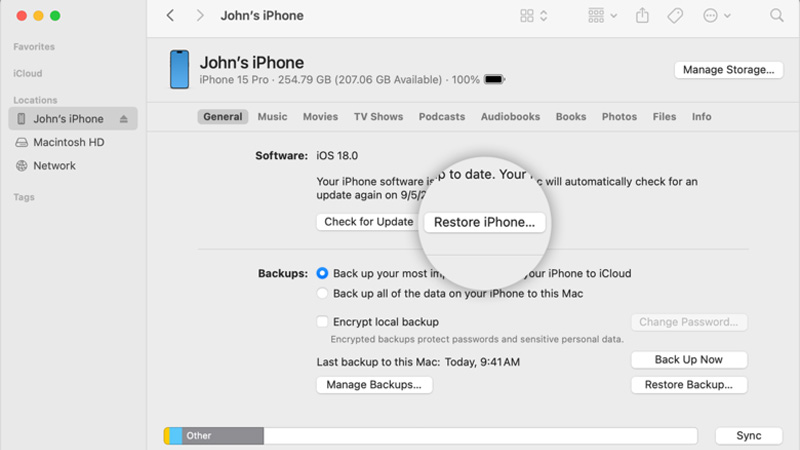Switch to the Photos tab
The image size is (800, 450).
pos(619,117)
